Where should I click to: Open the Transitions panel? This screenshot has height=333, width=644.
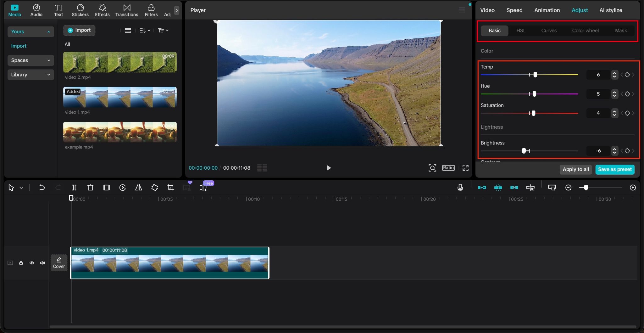click(127, 10)
